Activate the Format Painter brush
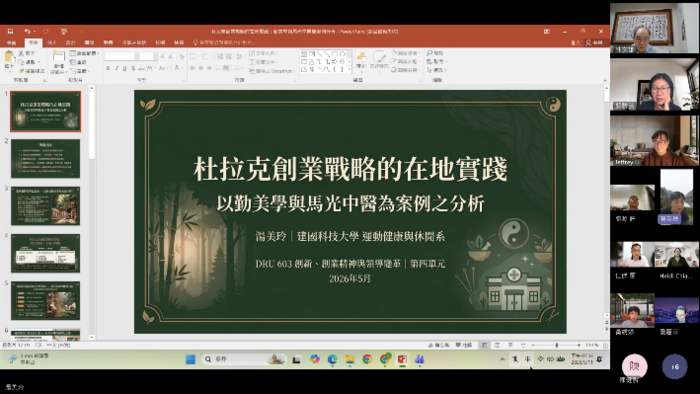This screenshot has height=394, width=700. click(21, 71)
